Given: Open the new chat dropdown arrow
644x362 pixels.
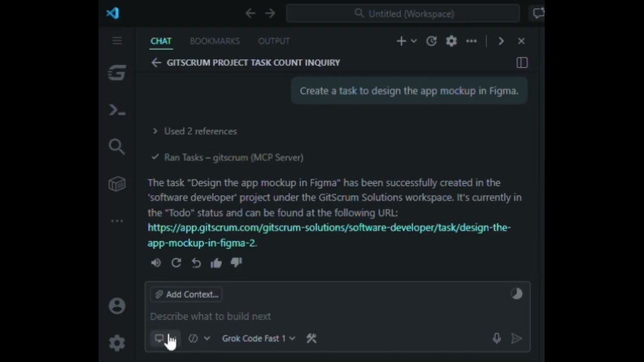Looking at the screenshot, I should [x=413, y=41].
